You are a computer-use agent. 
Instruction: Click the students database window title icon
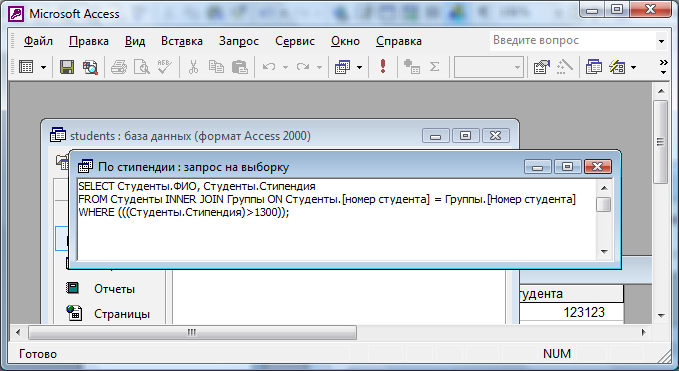58,135
